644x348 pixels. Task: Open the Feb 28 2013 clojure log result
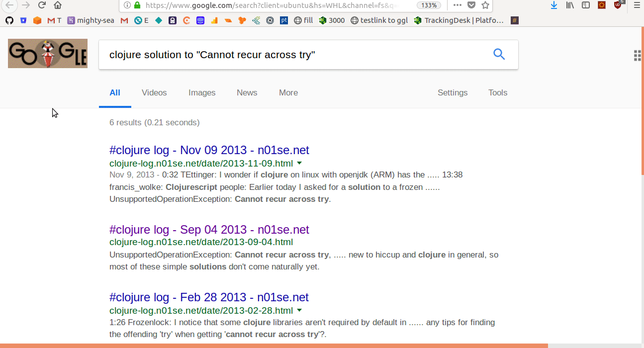[209, 297]
